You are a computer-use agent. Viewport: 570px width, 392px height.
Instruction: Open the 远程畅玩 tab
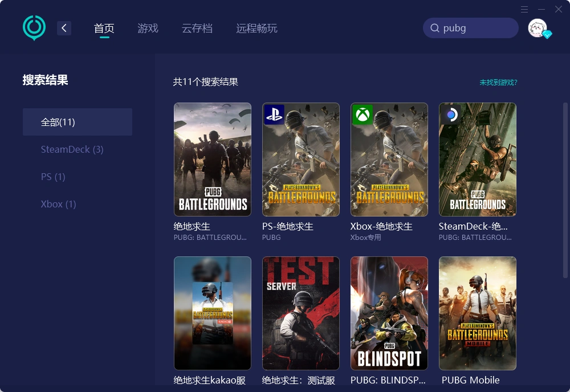tap(256, 28)
